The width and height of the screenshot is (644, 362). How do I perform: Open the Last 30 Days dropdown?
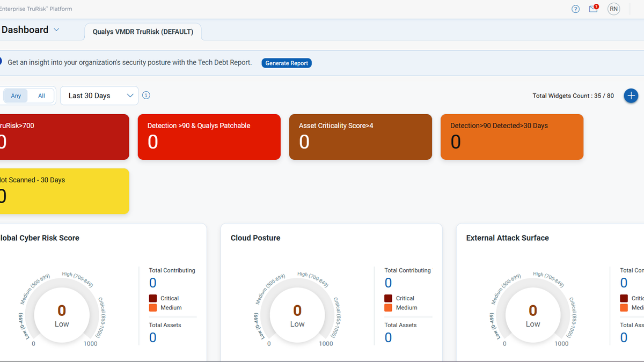99,95
